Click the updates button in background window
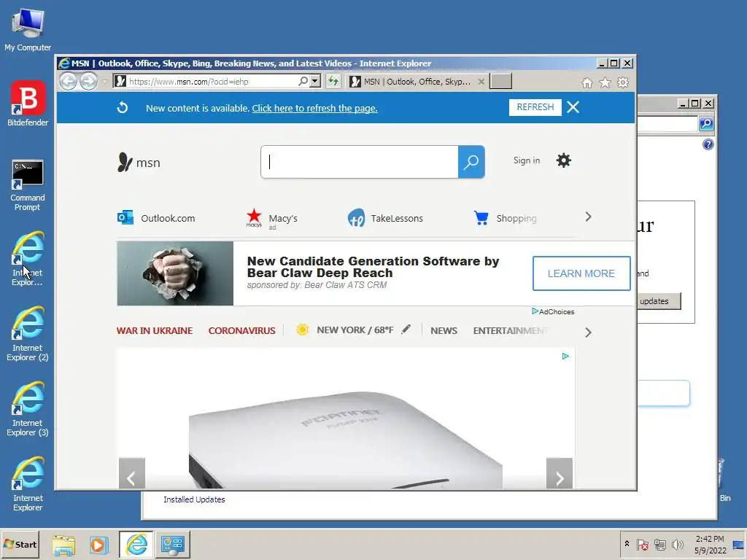This screenshot has width=747, height=560. (659, 301)
